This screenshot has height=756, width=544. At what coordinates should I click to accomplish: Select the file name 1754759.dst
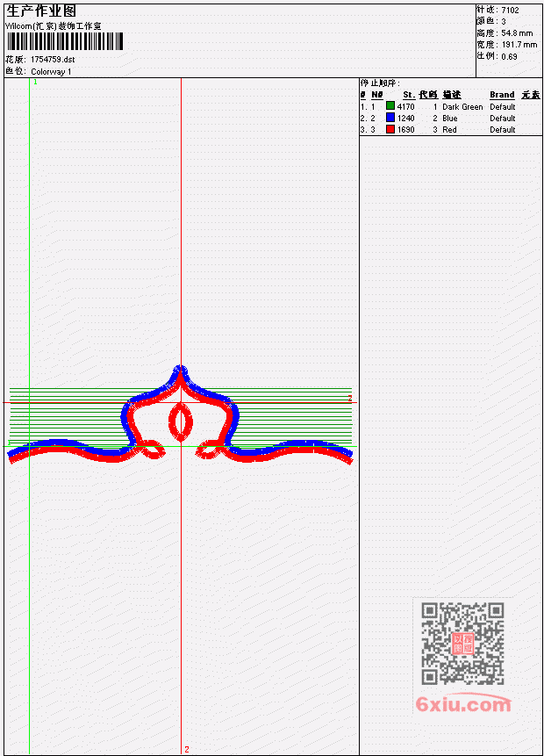53,60
